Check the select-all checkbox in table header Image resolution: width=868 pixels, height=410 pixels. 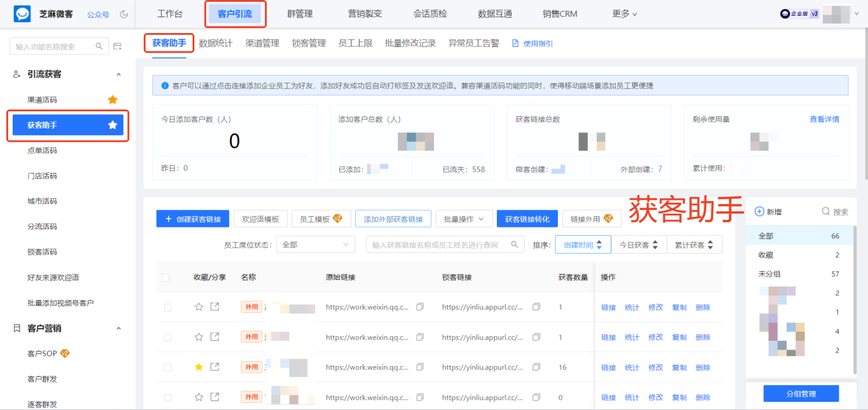click(x=166, y=277)
